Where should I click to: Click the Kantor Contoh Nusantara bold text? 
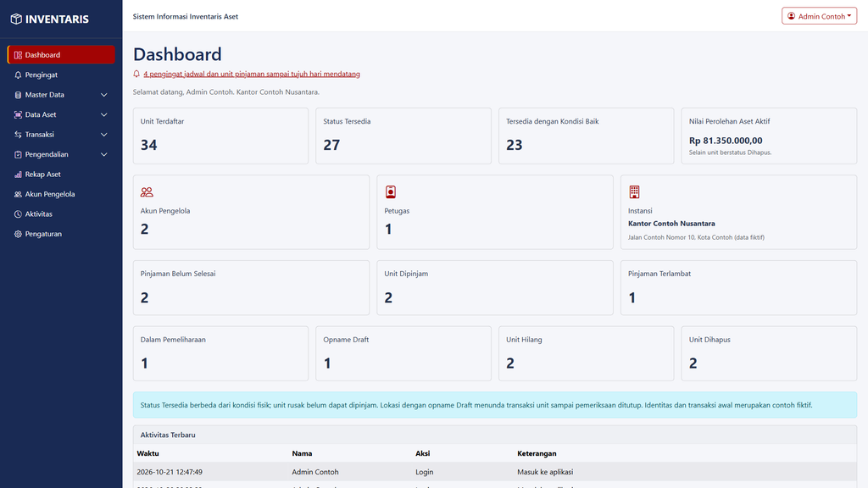point(671,224)
